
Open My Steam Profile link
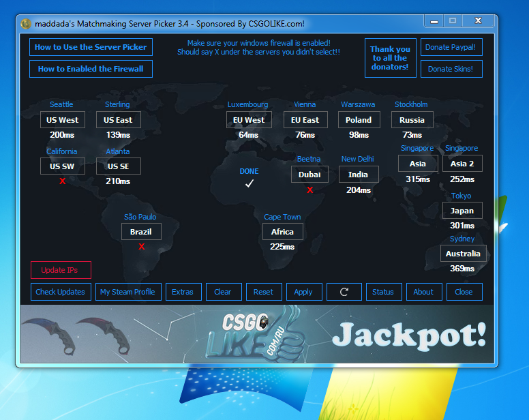[127, 292]
